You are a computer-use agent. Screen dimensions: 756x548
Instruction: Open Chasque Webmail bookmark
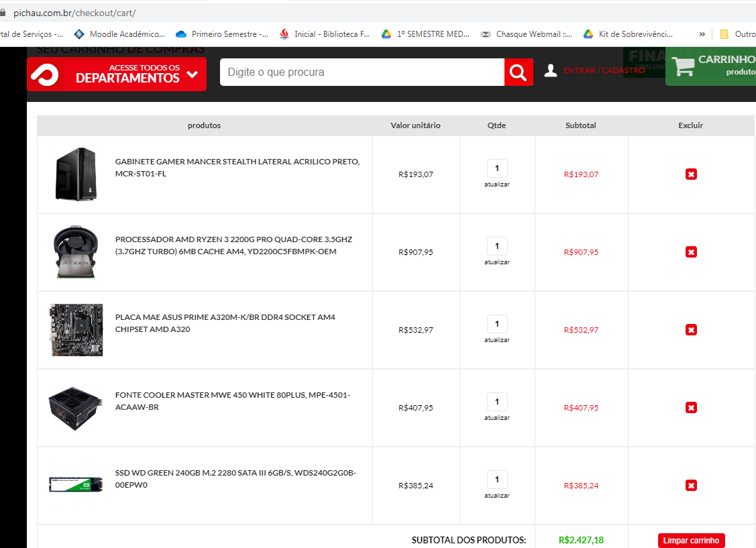[x=527, y=34]
